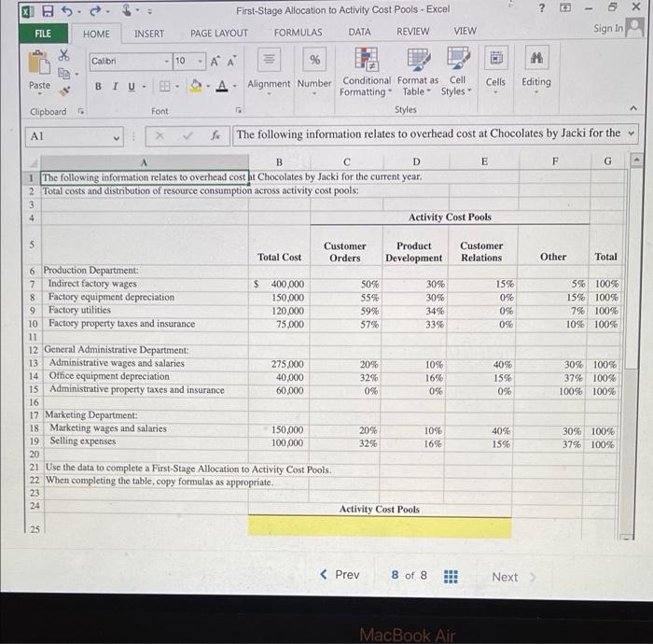The height and width of the screenshot is (644, 653).
Task: Click the Excel Help question mark
Action: point(542,7)
